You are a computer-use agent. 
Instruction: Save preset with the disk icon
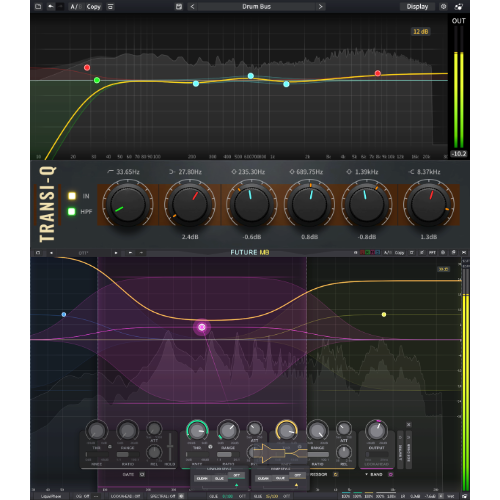[x=179, y=7]
